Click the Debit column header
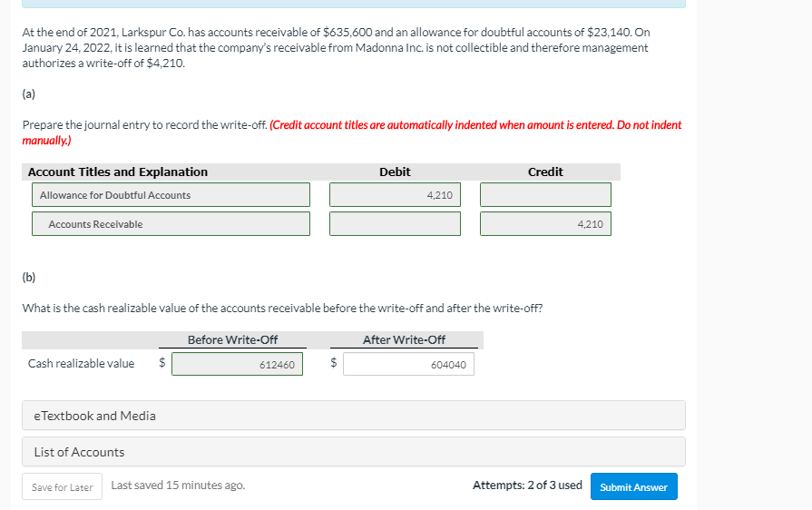Image resolution: width=812 pixels, height=510 pixels. (395, 172)
